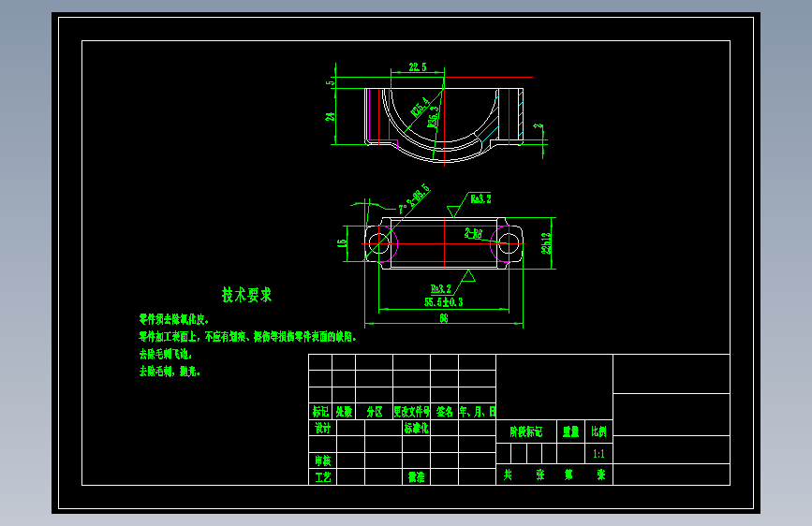The height and width of the screenshot is (526, 812).
Task: Click the 工艺 title block label
Action: (322, 476)
